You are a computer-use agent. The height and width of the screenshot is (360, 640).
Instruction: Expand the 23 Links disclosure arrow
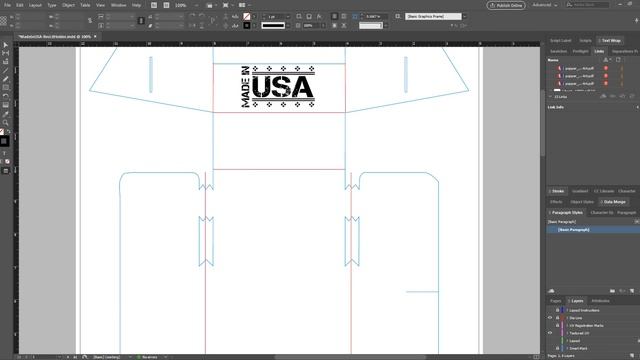point(550,97)
